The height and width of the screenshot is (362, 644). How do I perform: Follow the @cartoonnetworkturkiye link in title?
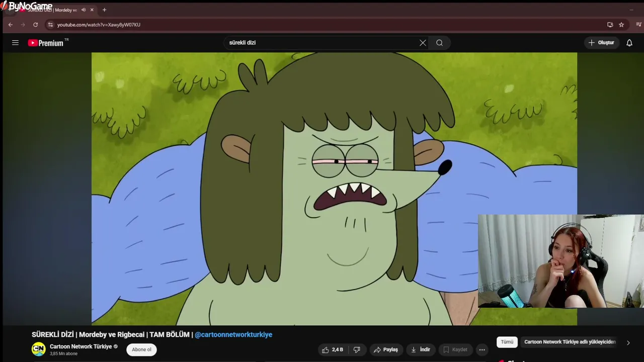[233, 334]
